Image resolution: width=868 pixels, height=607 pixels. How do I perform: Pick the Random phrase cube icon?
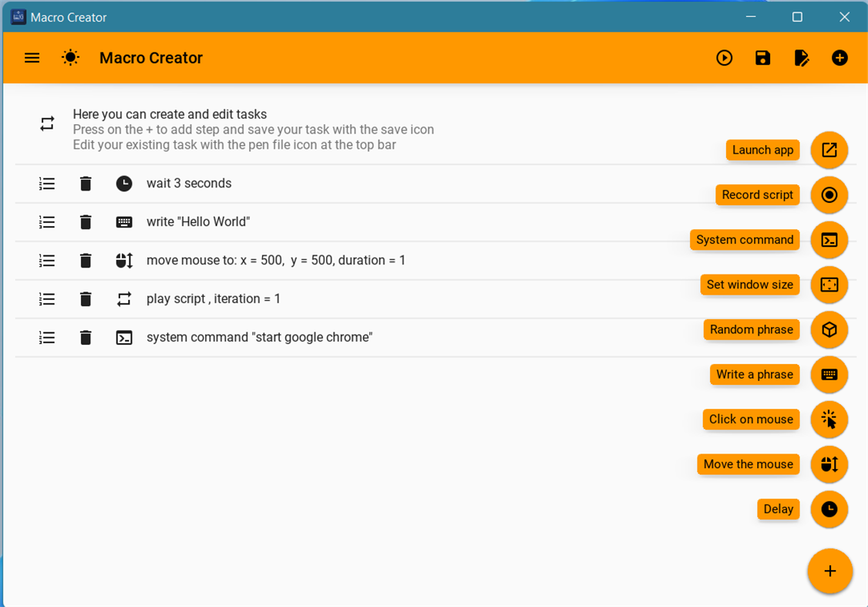pos(829,330)
